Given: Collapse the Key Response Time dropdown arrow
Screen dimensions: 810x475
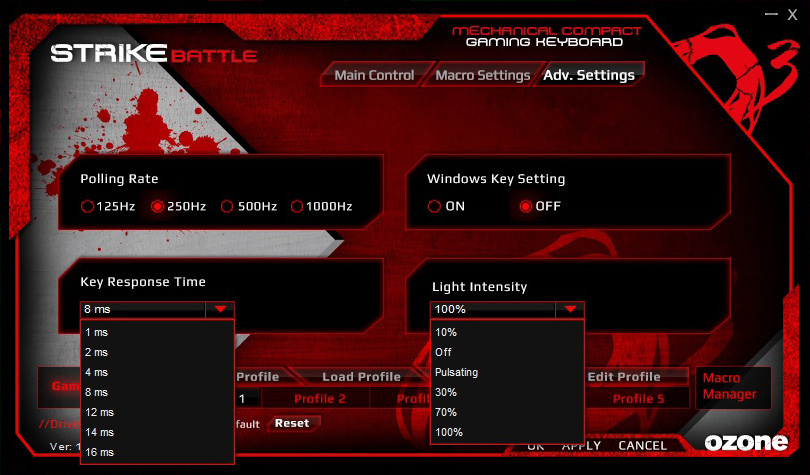Looking at the screenshot, I should 220,309.
